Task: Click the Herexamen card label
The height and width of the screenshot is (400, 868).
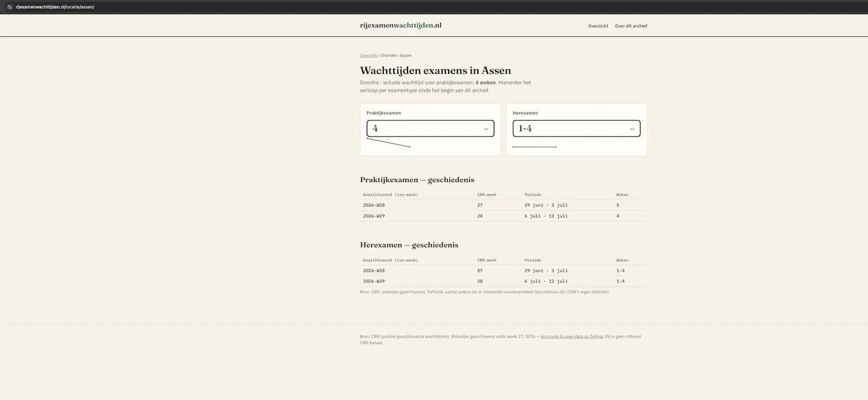Action: (x=525, y=113)
